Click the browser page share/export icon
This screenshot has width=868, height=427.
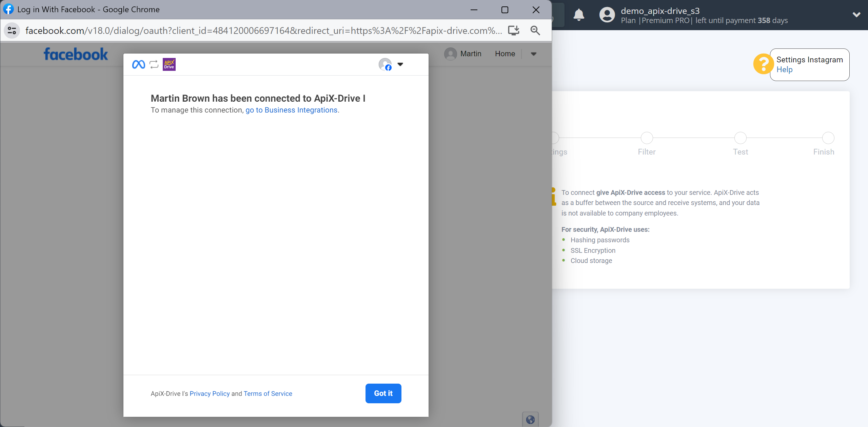pos(513,30)
